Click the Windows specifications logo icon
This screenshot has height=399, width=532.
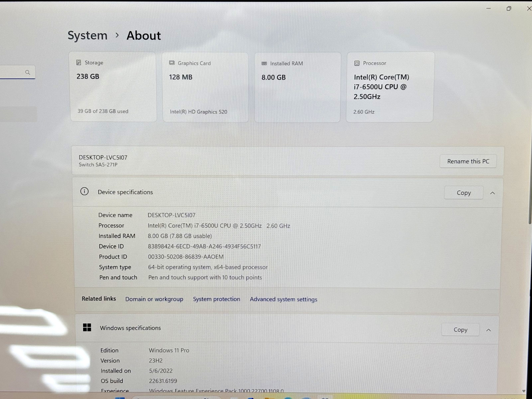coord(87,328)
